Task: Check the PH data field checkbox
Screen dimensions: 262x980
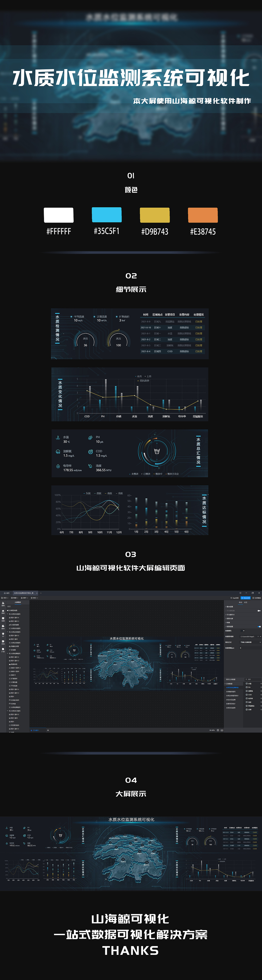Action: 247,687
